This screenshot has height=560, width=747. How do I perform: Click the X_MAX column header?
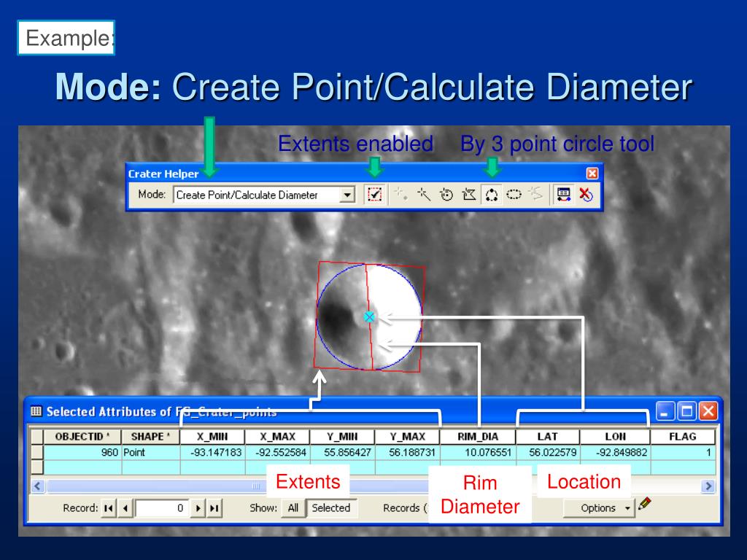click(277, 437)
